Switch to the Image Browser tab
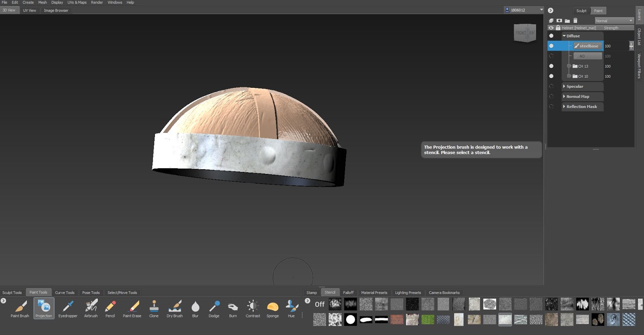The height and width of the screenshot is (335, 644). [x=56, y=10]
